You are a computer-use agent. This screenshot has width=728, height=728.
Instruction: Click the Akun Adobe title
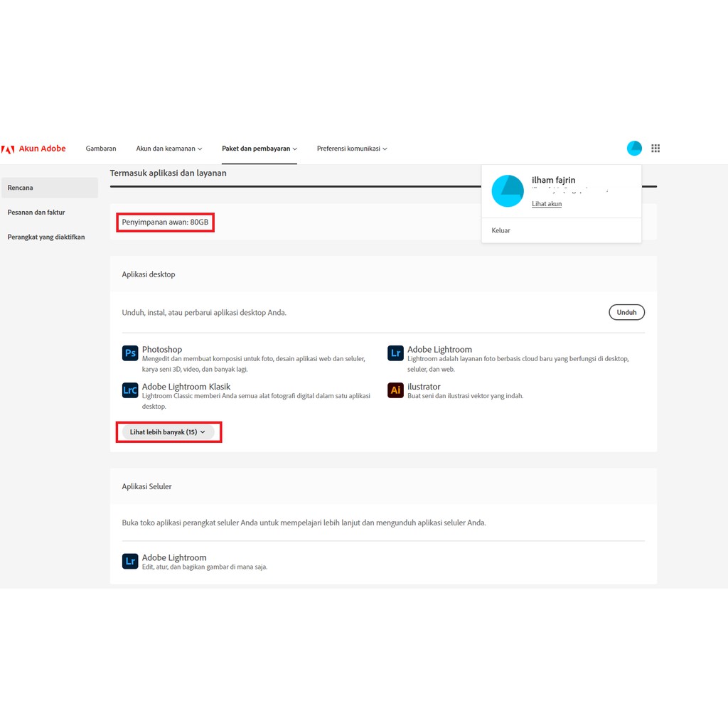[42, 149]
